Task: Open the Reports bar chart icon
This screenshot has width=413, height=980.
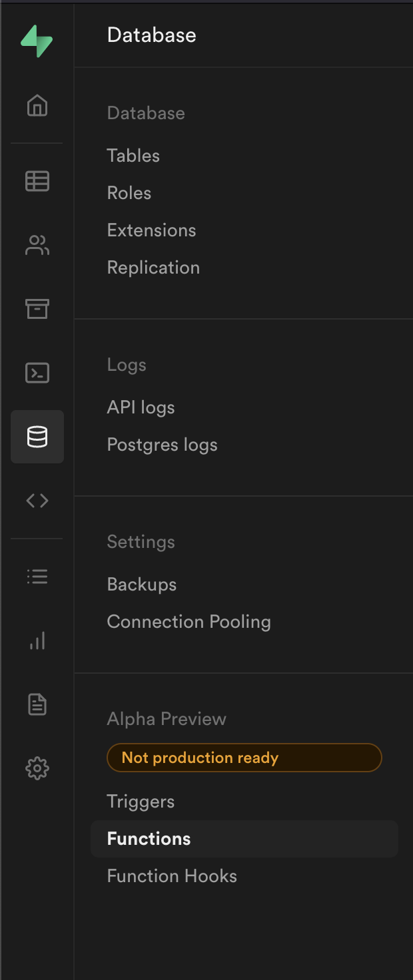Action: click(37, 640)
